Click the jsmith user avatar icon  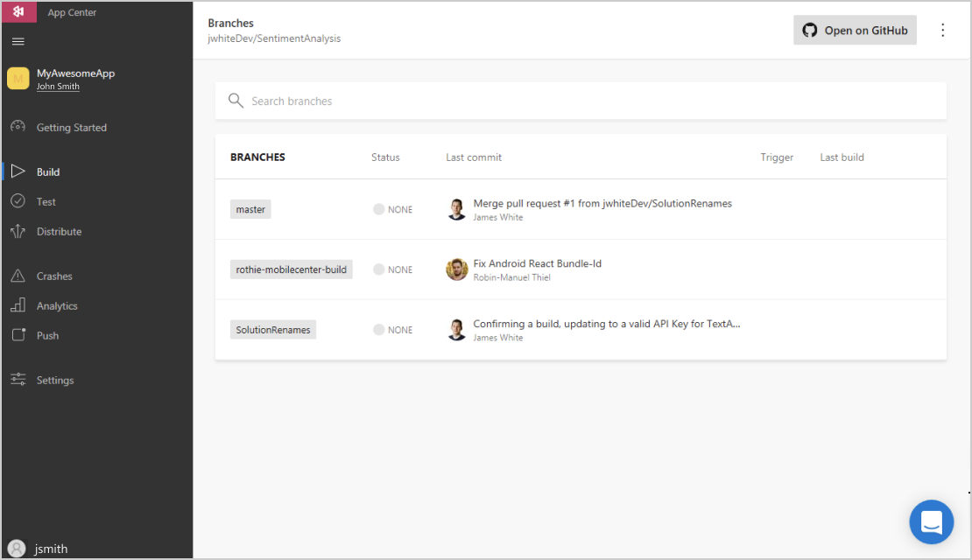pyautogui.click(x=17, y=549)
